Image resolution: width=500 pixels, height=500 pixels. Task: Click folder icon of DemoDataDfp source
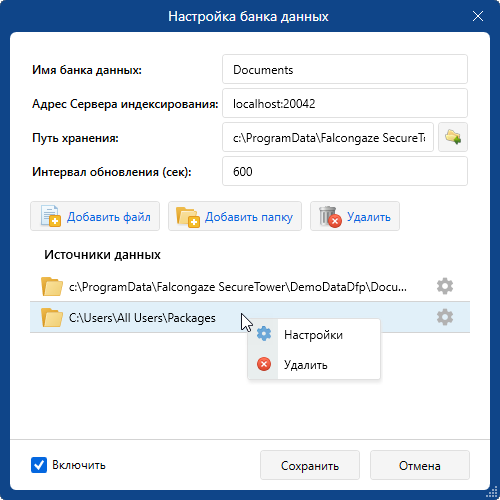pyautogui.click(x=52, y=286)
